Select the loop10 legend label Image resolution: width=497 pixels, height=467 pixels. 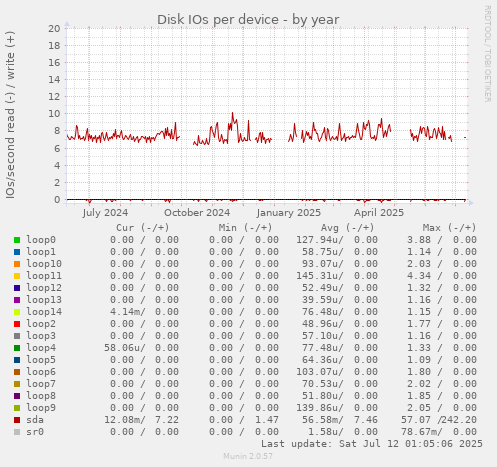(x=44, y=264)
